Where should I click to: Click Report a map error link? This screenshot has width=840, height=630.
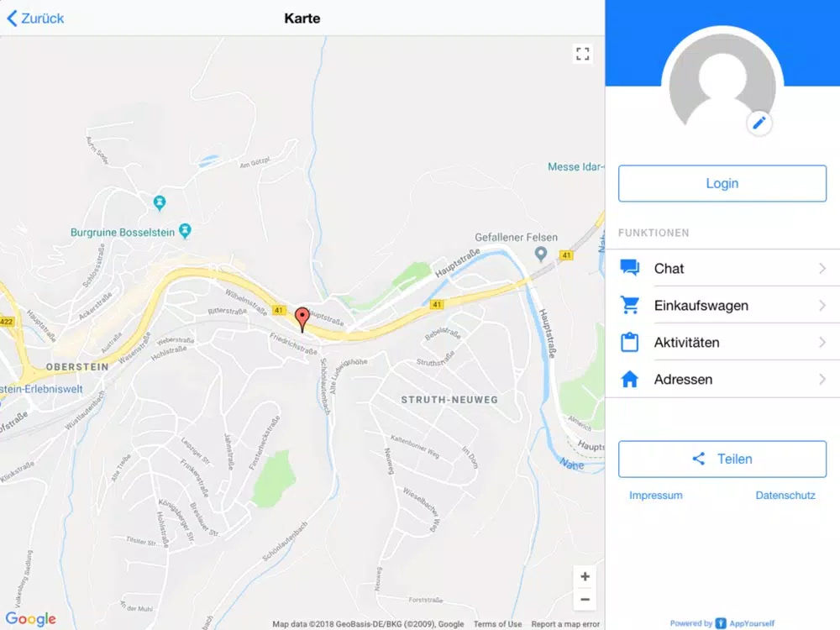click(565, 624)
